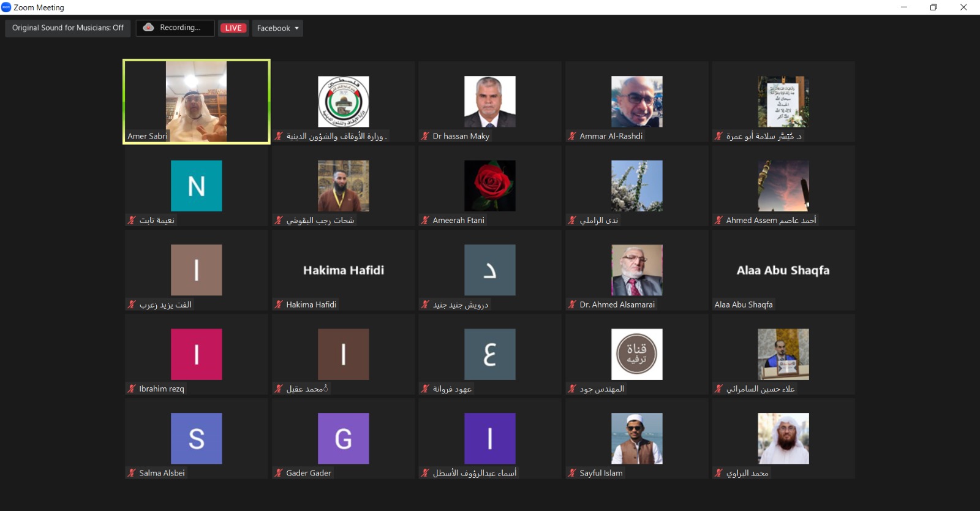Maximize the Zoom Meeting window
The height and width of the screenshot is (511, 980).
coord(933,7)
